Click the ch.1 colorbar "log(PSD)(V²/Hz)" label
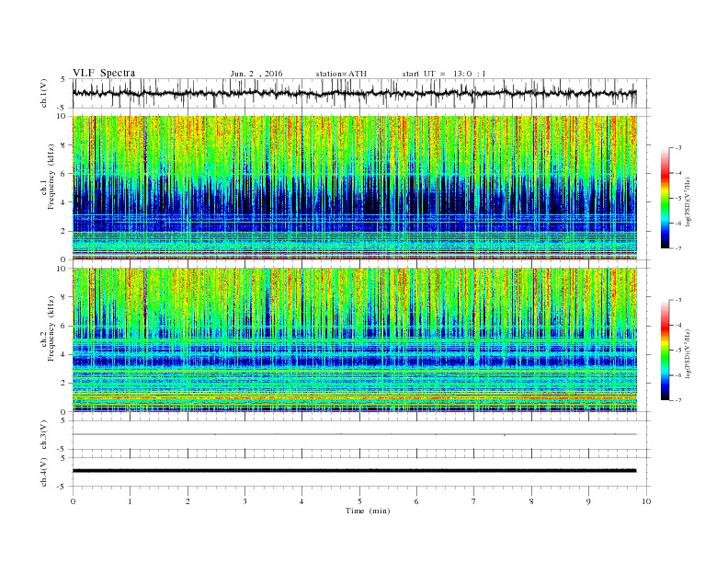This screenshot has height=563, width=728. (x=689, y=201)
